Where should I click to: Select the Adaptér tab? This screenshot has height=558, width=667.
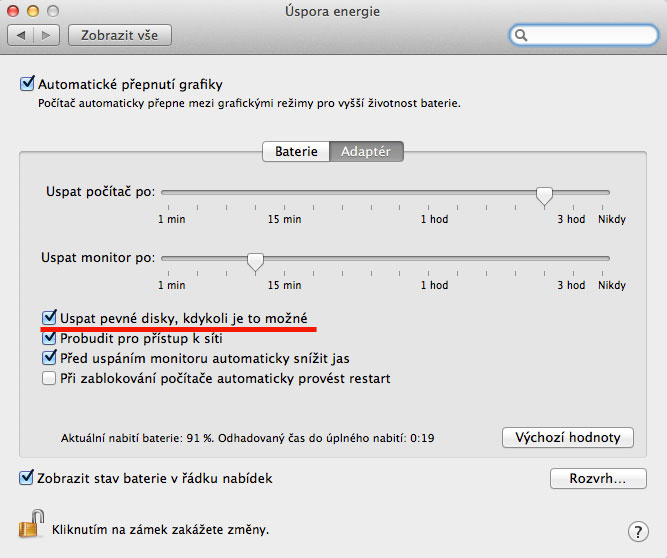point(367,151)
